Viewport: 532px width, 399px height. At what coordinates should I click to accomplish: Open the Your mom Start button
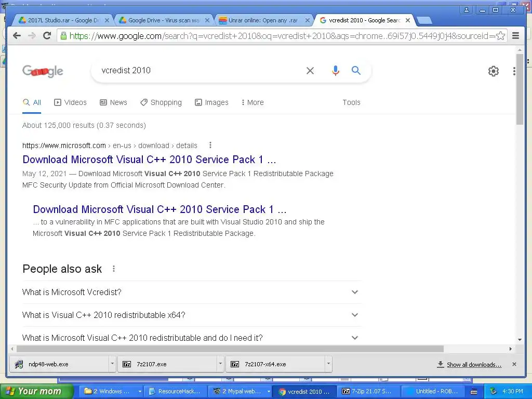(37, 391)
